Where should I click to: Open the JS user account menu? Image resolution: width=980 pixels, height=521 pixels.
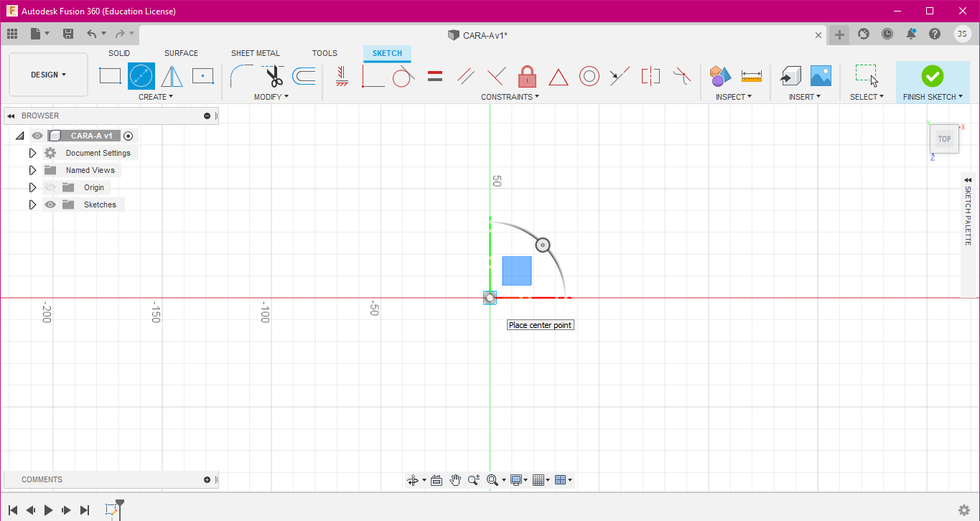point(962,34)
